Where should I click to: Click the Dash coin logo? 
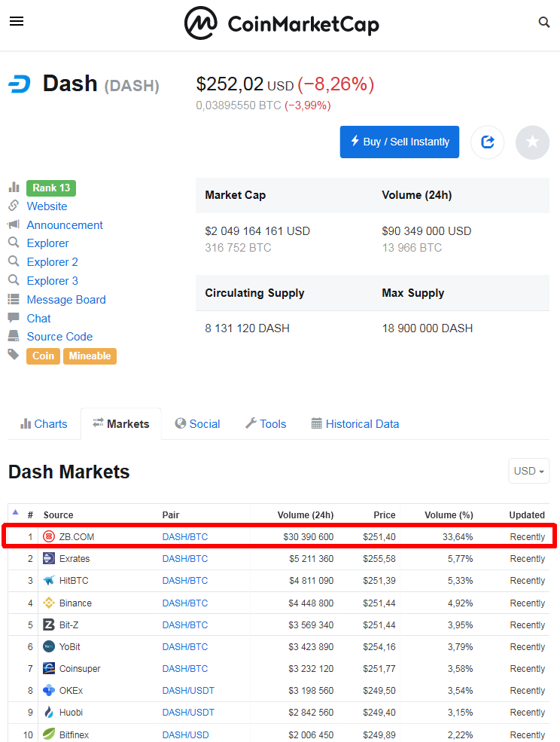20,84
